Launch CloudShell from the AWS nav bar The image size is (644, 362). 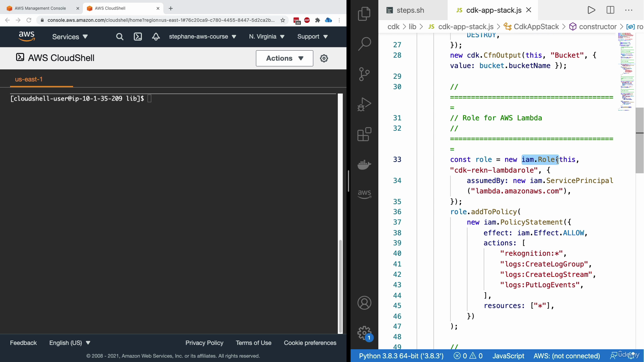click(138, 37)
